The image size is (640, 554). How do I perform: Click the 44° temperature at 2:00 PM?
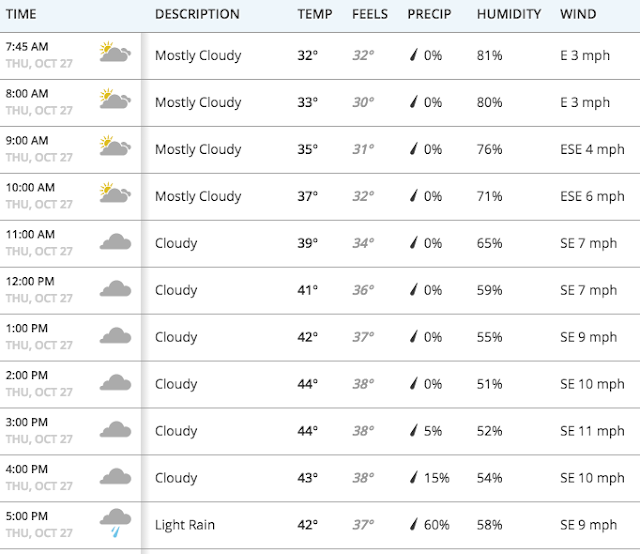coord(307,384)
